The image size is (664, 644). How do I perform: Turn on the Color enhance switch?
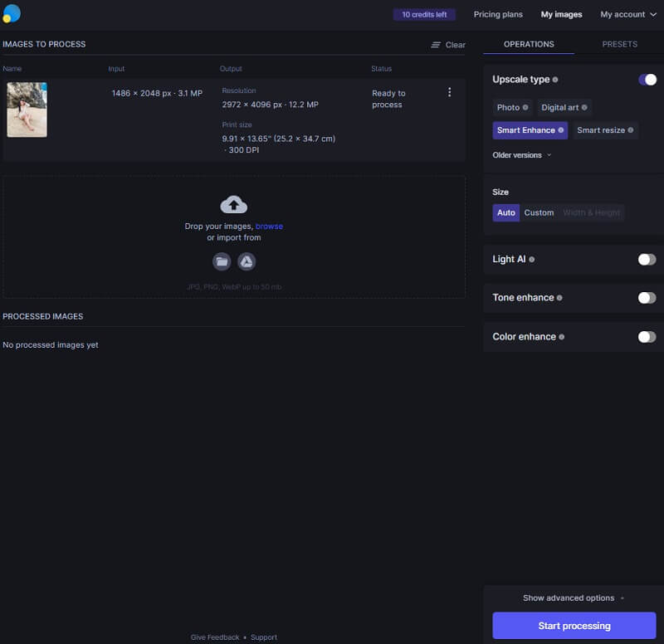pyautogui.click(x=647, y=337)
